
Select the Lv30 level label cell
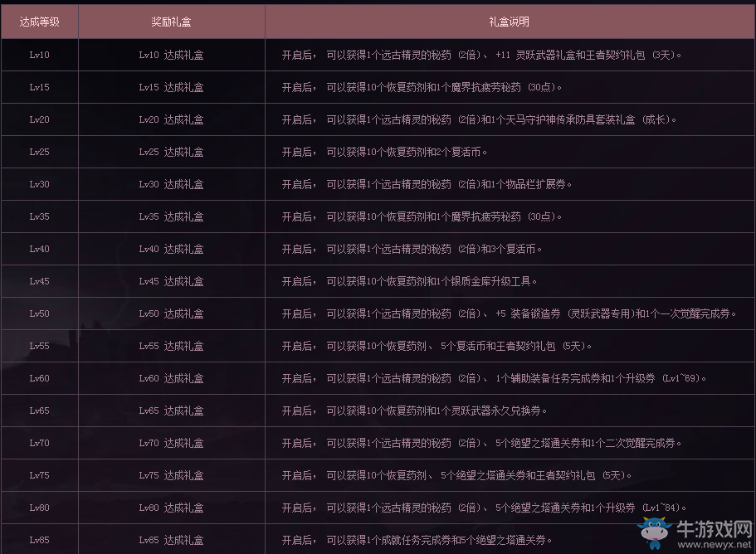pos(39,184)
